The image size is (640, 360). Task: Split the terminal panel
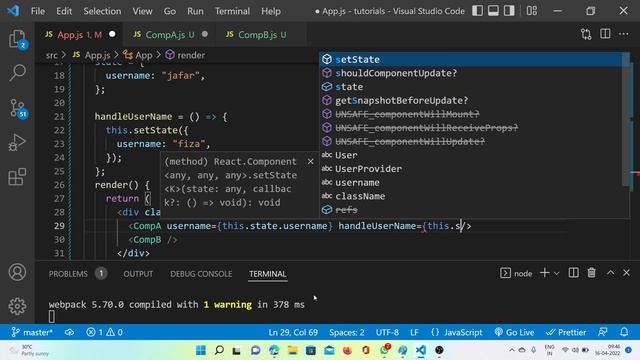tap(573, 273)
